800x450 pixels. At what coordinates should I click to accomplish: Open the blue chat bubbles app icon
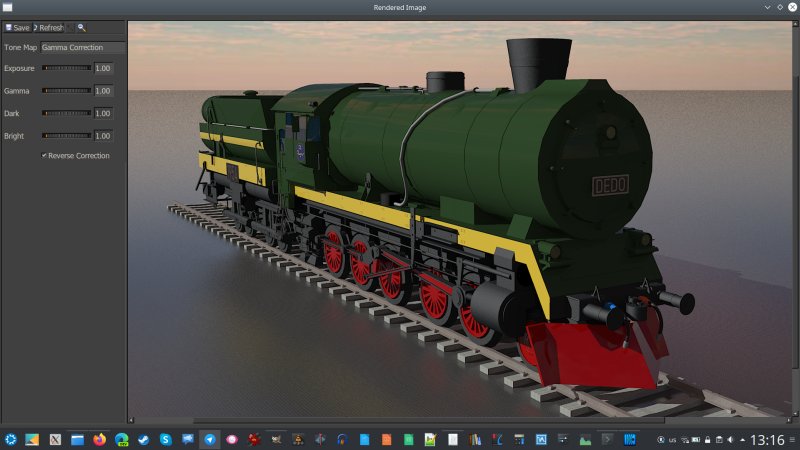click(x=188, y=439)
